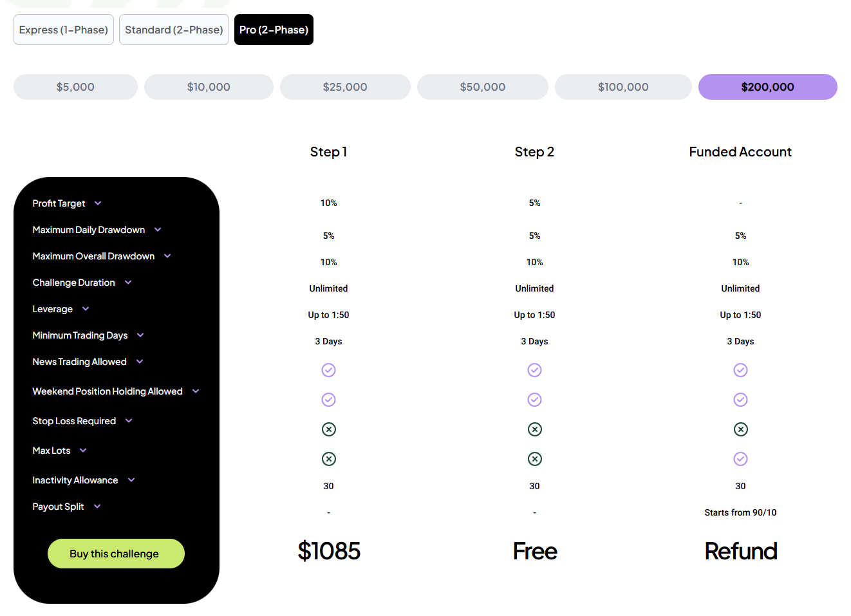Select the $200,000 purple account pill

(767, 87)
